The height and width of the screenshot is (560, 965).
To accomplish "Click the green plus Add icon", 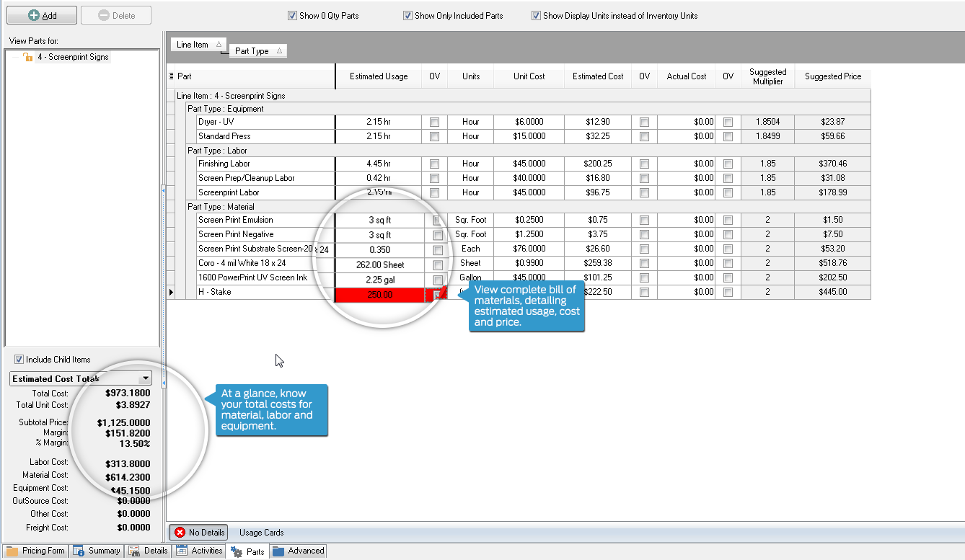I will coord(34,15).
